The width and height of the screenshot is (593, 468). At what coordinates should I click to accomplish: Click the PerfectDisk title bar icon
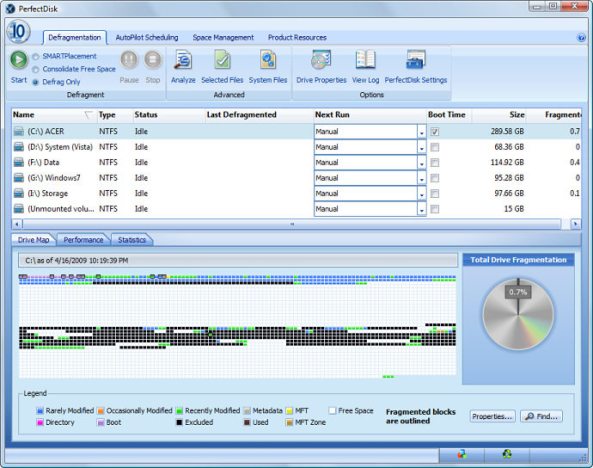(11, 8)
